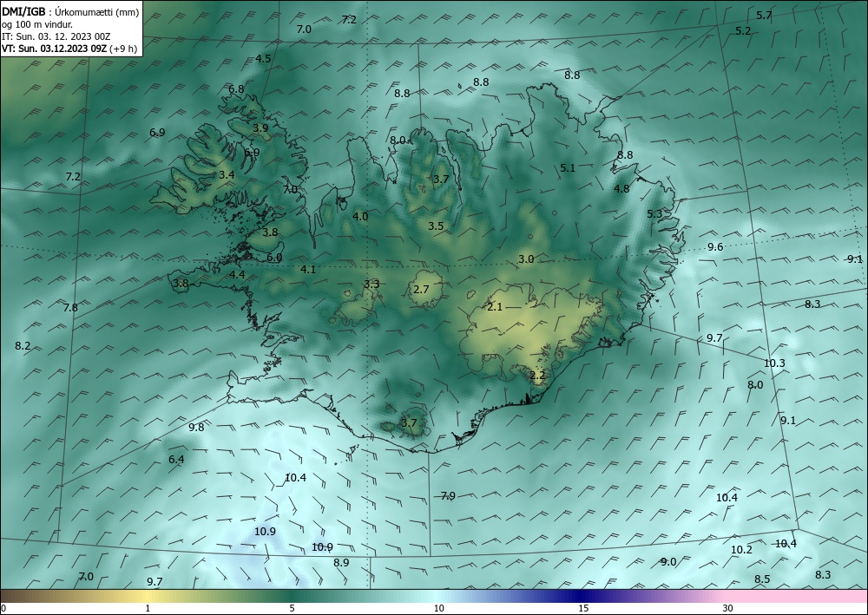Click the 3.4 value label
This screenshot has width=868, height=615.
point(227,174)
